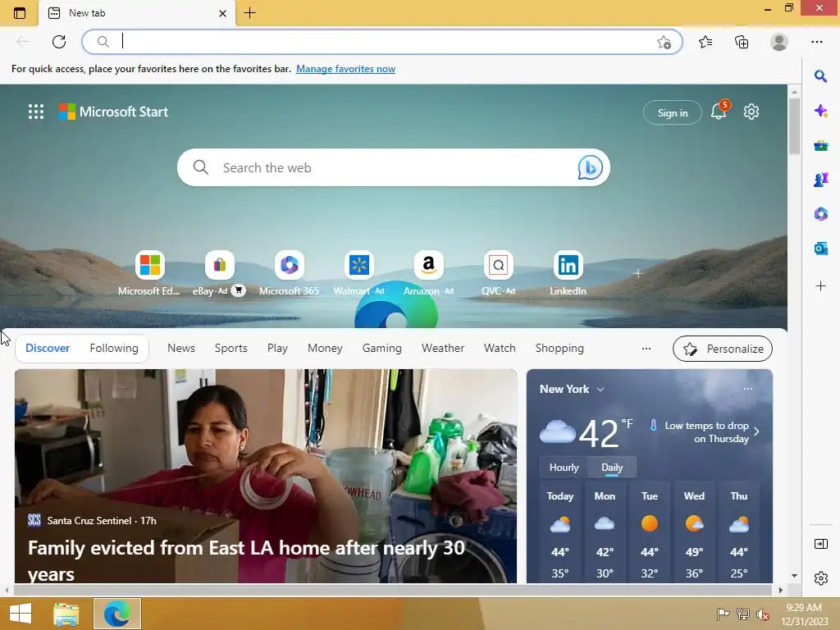Open the Watch category
The height and width of the screenshot is (630, 840).
coord(500,348)
